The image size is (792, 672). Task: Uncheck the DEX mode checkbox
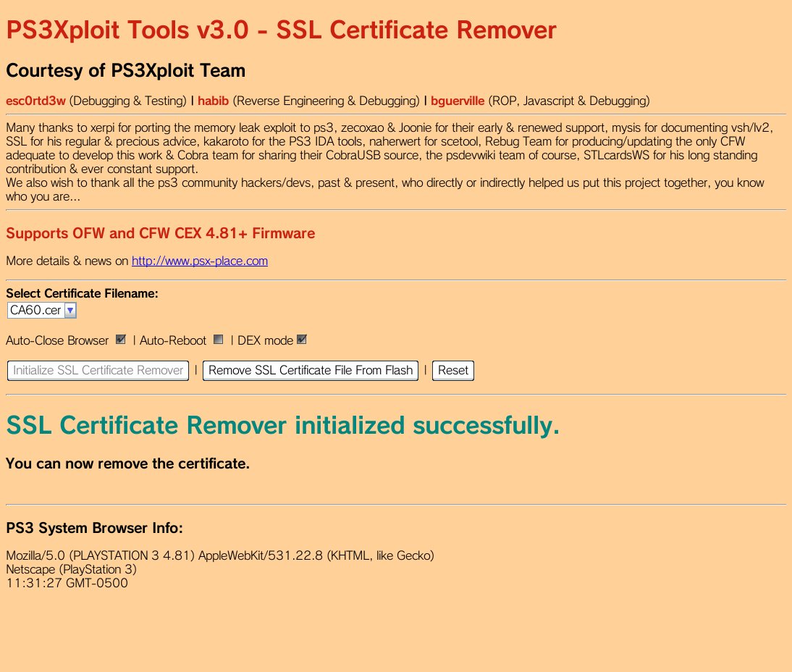[302, 340]
